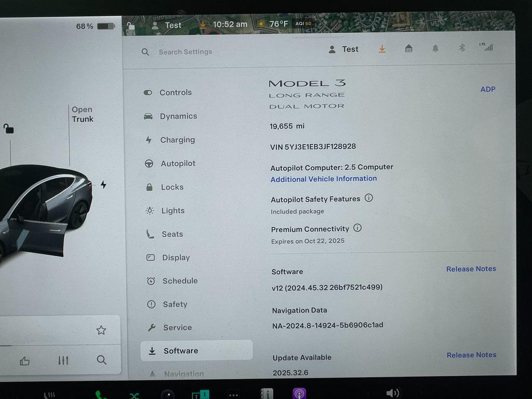The height and width of the screenshot is (399, 532).
Task: Open Bluetooth settings icon
Action: tap(461, 48)
